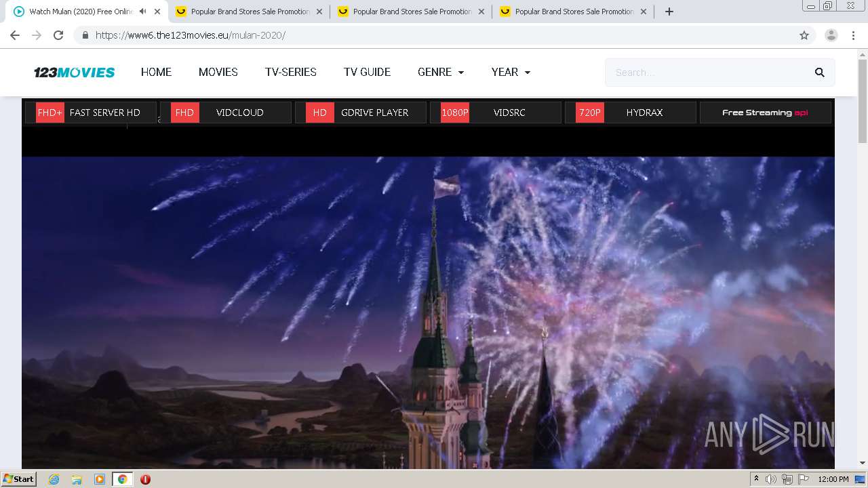Click the volume tray icon
Image resolution: width=868 pixels, height=488 pixels.
pyautogui.click(x=771, y=479)
